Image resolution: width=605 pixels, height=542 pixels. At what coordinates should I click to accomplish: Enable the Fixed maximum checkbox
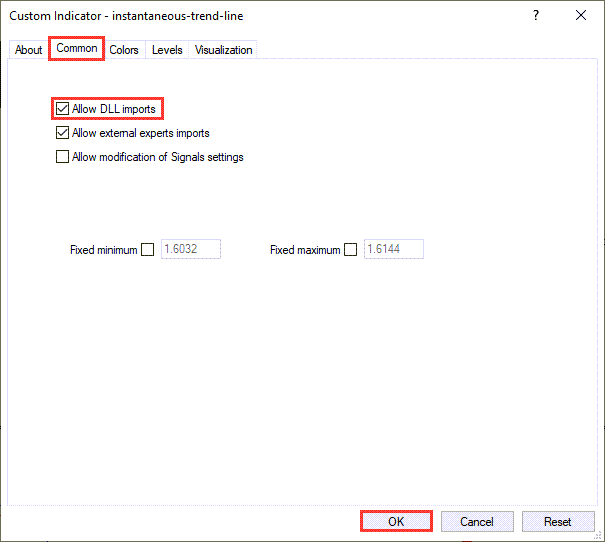350,250
